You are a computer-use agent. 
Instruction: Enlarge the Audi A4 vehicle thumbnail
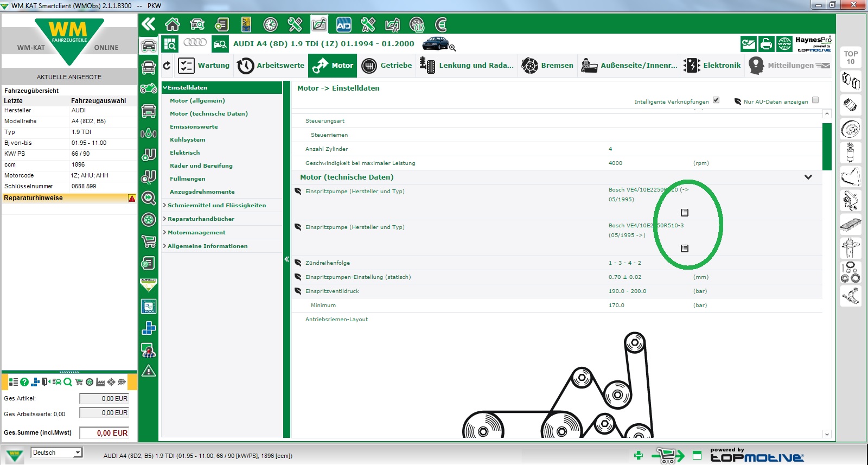click(438, 43)
